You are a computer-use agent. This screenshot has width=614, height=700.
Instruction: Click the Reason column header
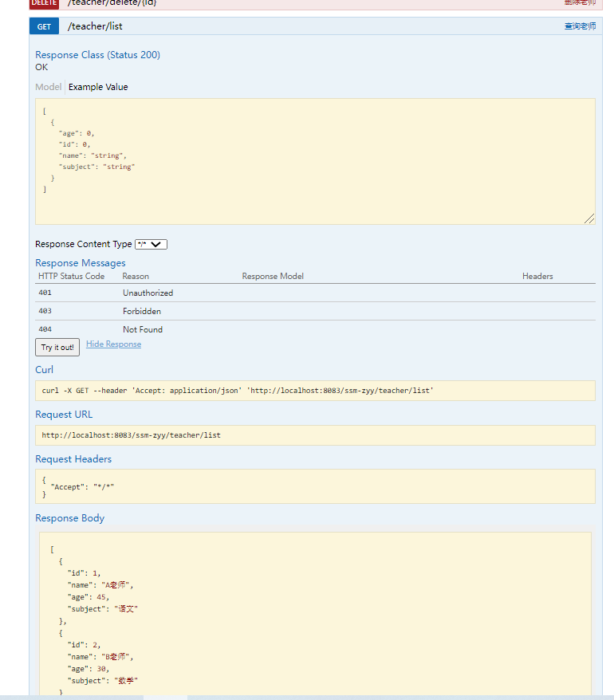pos(136,277)
